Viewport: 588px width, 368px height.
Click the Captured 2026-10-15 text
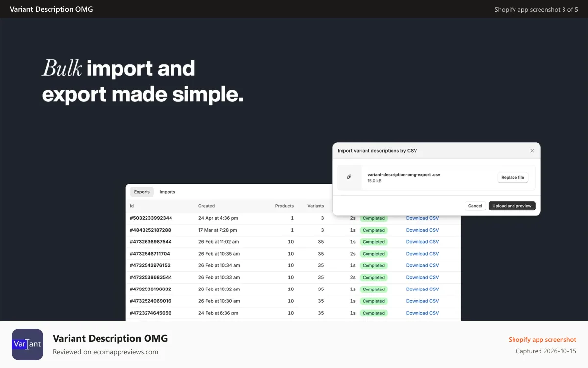pyautogui.click(x=546, y=351)
